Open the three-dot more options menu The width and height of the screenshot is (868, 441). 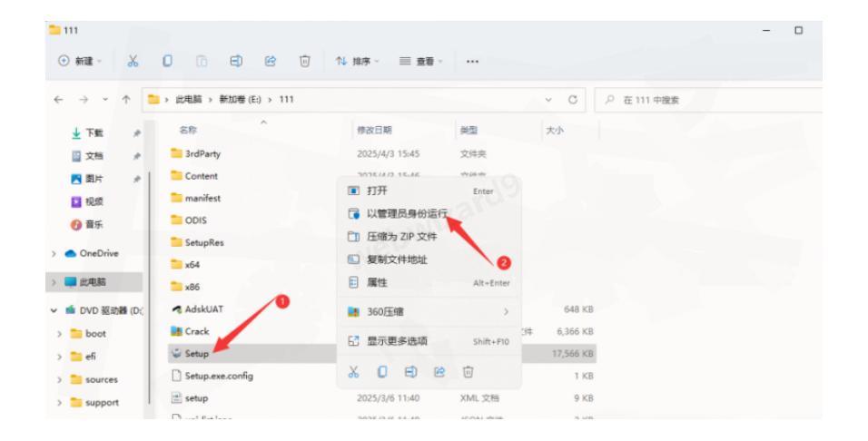(472, 62)
